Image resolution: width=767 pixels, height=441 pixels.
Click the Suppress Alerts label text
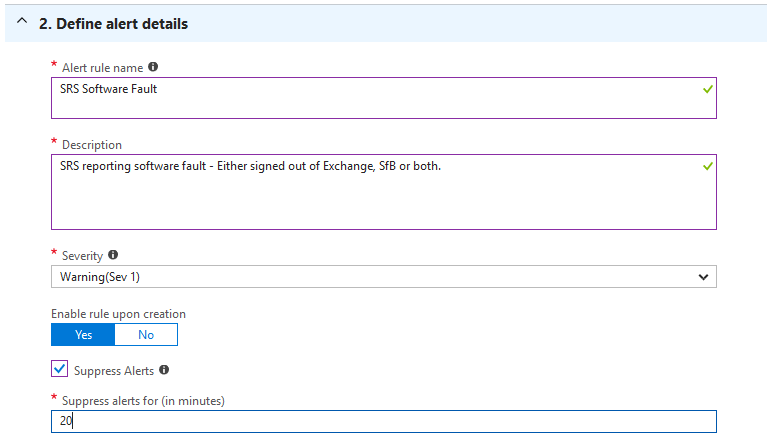tap(114, 371)
